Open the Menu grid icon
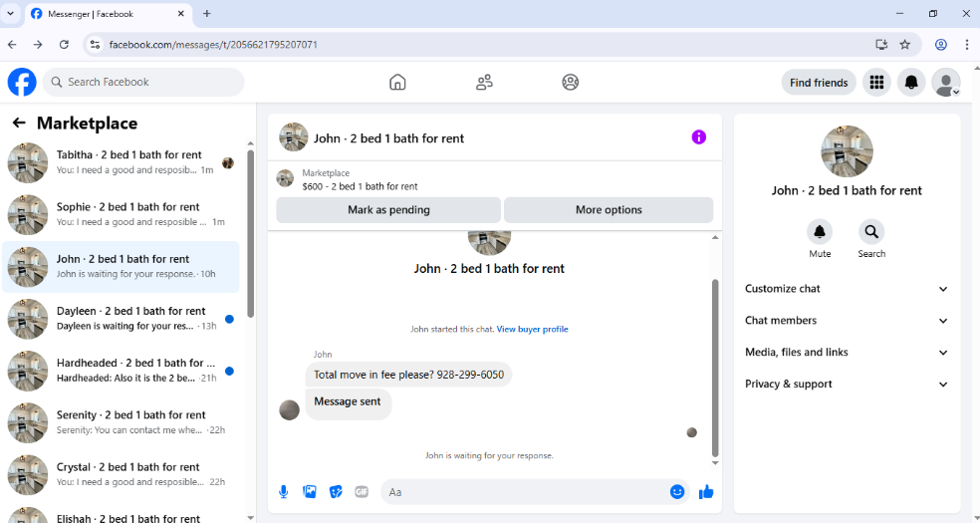980x523 pixels. [876, 83]
